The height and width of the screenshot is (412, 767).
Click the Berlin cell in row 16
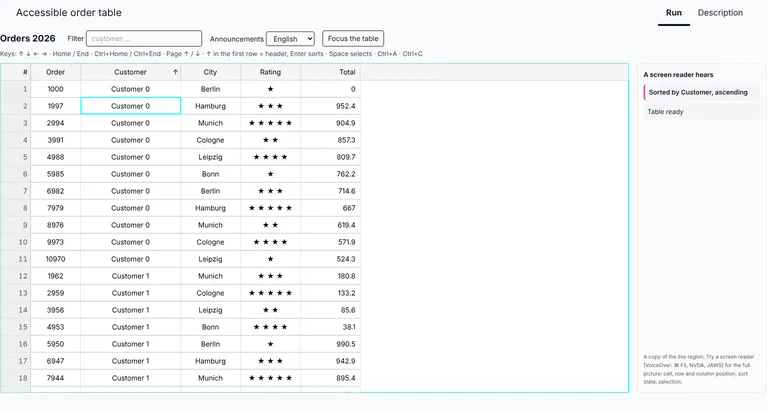210,344
